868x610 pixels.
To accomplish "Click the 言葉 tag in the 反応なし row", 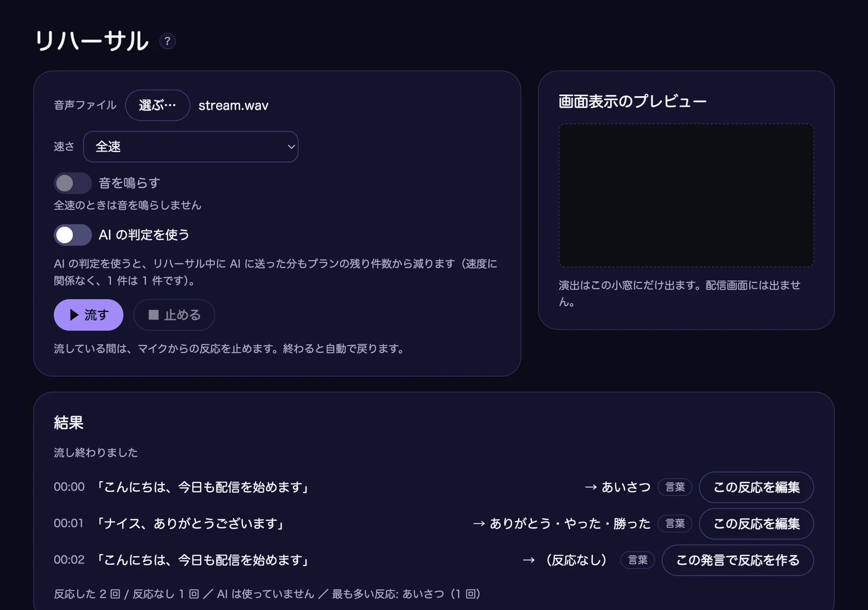I will tap(637, 560).
